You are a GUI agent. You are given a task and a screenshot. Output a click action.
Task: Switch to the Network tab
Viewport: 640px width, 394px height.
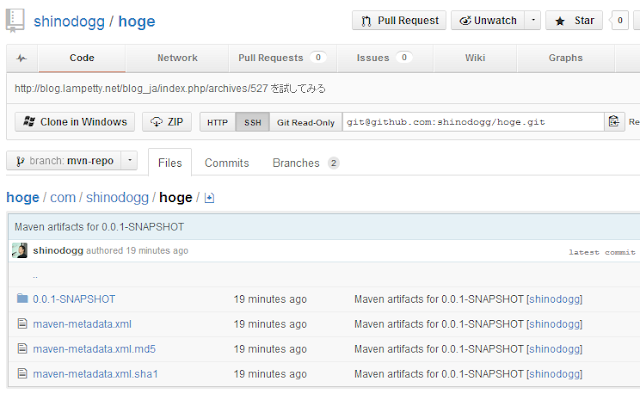coord(177,58)
